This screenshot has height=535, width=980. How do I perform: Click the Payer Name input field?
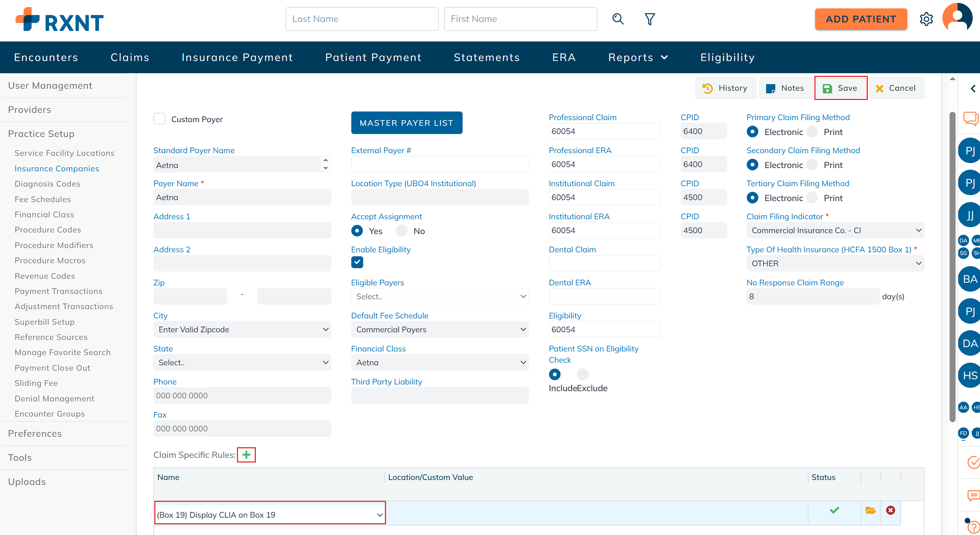[x=242, y=197]
